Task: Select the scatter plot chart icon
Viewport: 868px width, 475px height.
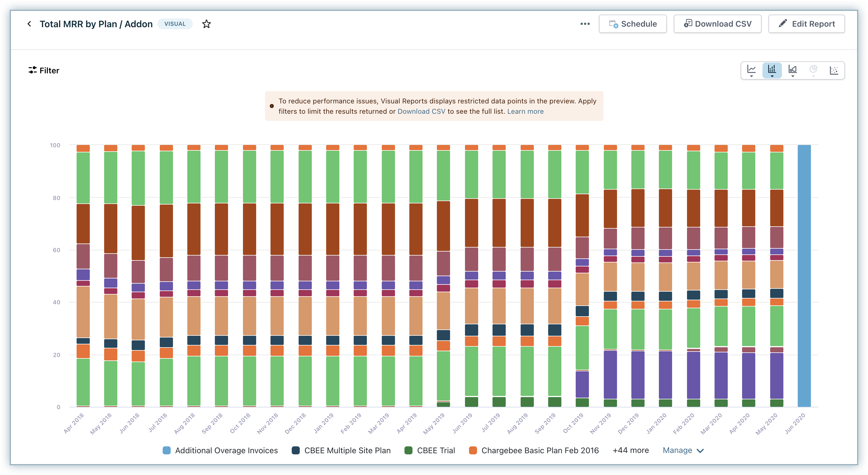Action: [834, 70]
